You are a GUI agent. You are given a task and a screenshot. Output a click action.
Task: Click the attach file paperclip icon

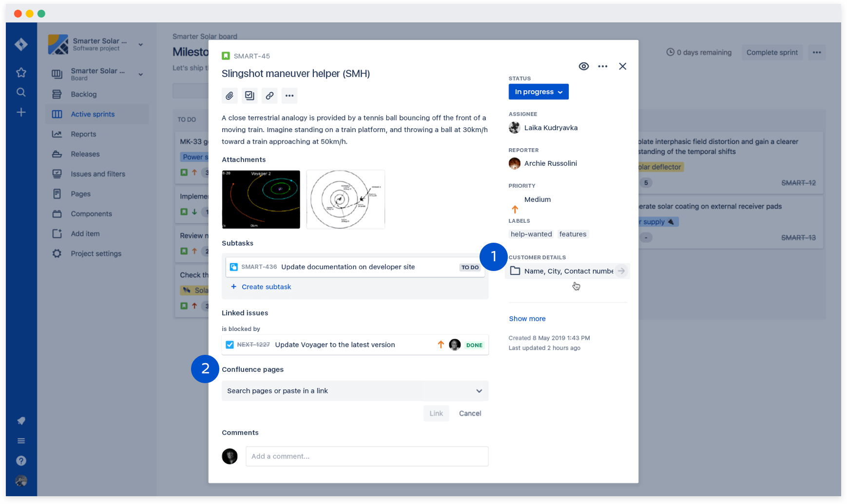point(230,96)
